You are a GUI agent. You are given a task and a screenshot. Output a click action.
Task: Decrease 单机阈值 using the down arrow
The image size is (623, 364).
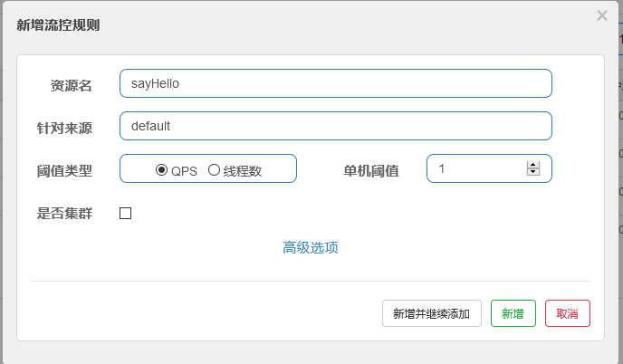pos(532,172)
